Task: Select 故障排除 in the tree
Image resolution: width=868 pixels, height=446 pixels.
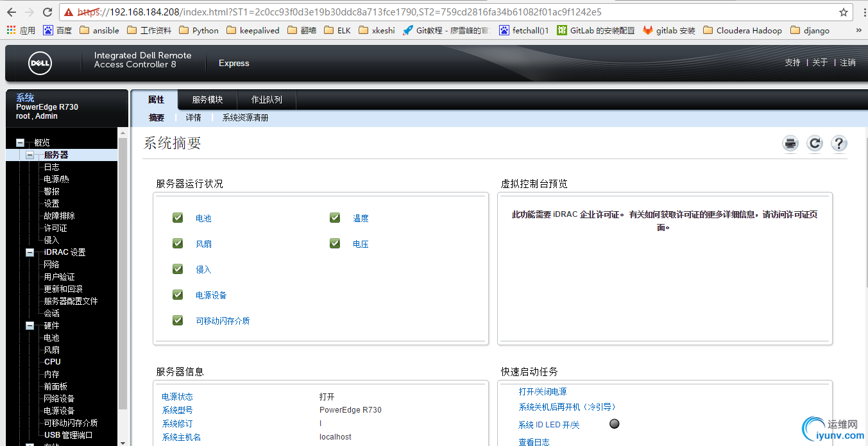Action: pos(59,216)
